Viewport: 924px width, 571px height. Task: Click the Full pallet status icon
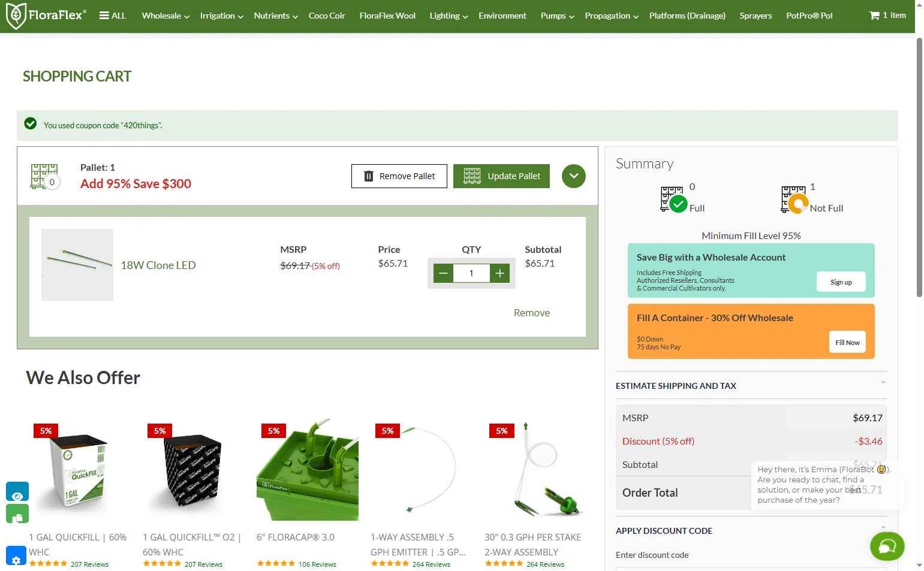tap(674, 200)
